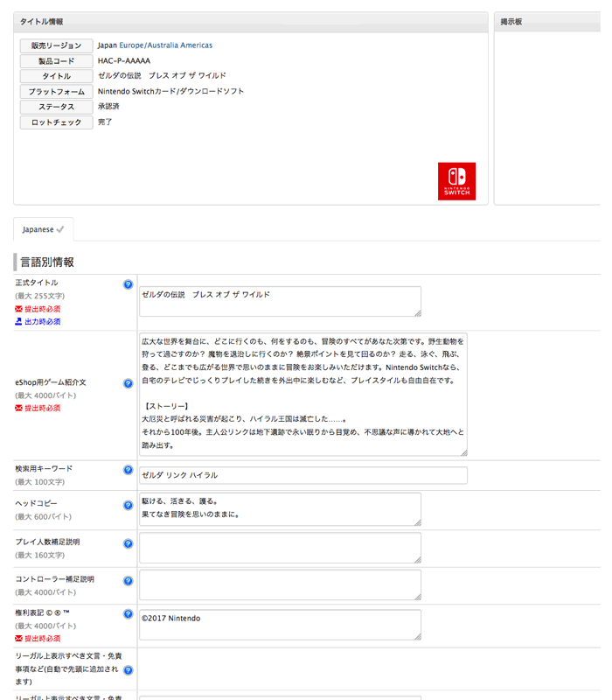Click the ロットチェック button
Image resolution: width=612 pixels, height=700 pixels.
pyautogui.click(x=56, y=122)
